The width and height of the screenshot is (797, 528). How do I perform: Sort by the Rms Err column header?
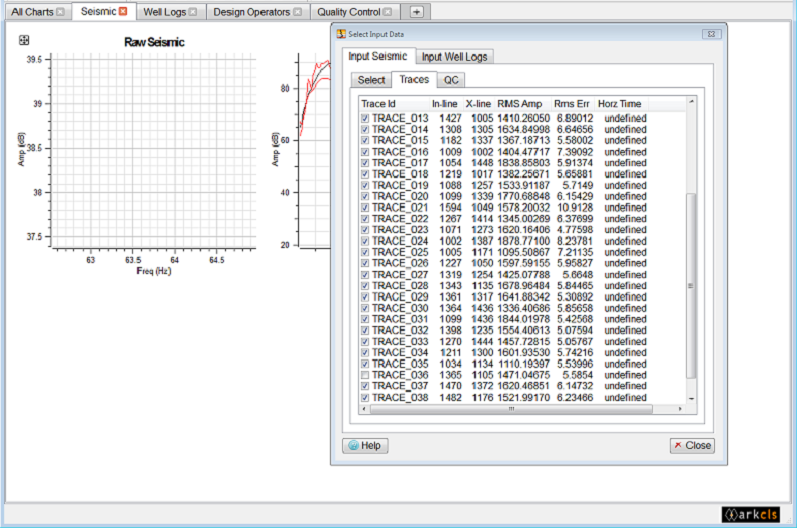click(x=572, y=104)
